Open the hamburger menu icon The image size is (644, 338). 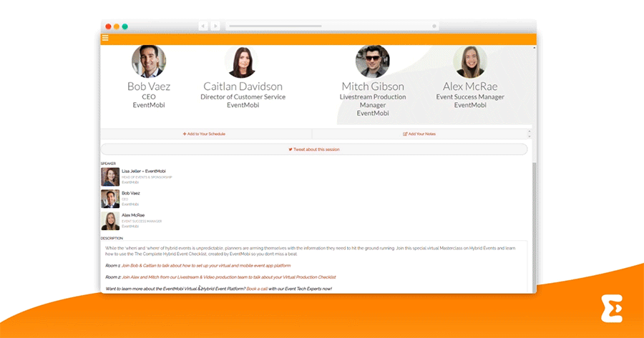(x=105, y=38)
